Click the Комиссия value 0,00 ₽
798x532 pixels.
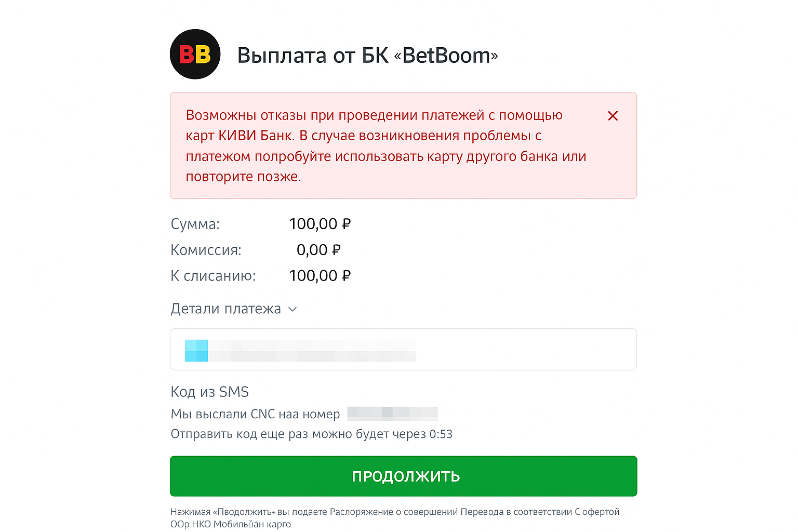click(318, 249)
